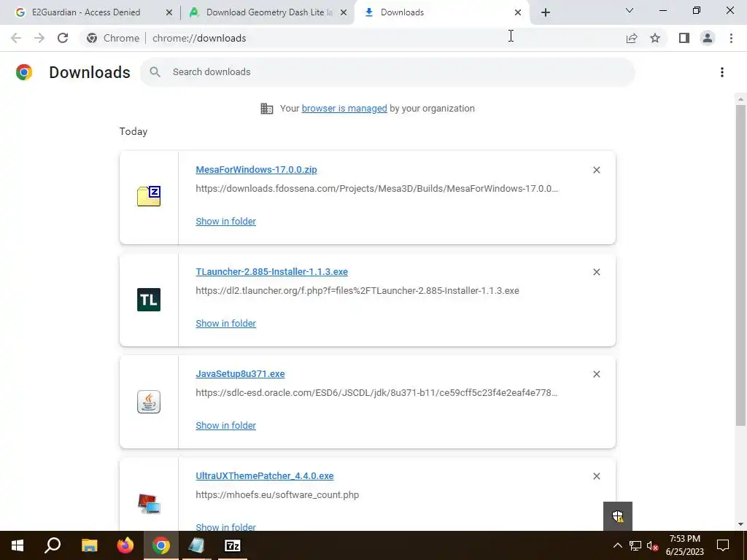Click the UltraUXThemePatcher file icon

coord(149,504)
